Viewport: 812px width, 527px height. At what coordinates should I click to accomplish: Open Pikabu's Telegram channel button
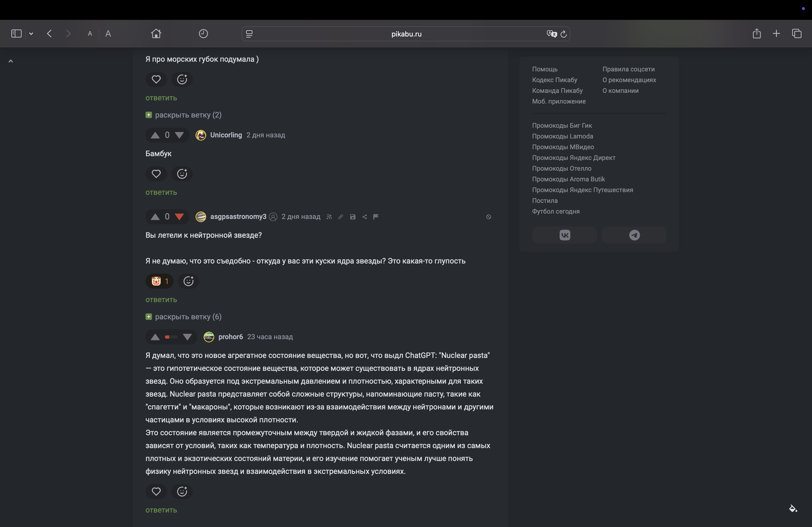(x=634, y=235)
